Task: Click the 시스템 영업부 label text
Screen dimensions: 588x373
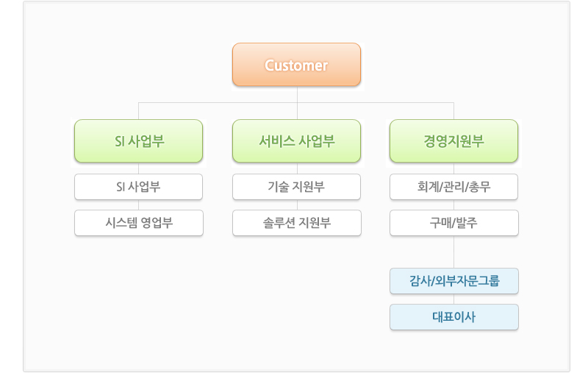Action: pyautogui.click(x=139, y=223)
